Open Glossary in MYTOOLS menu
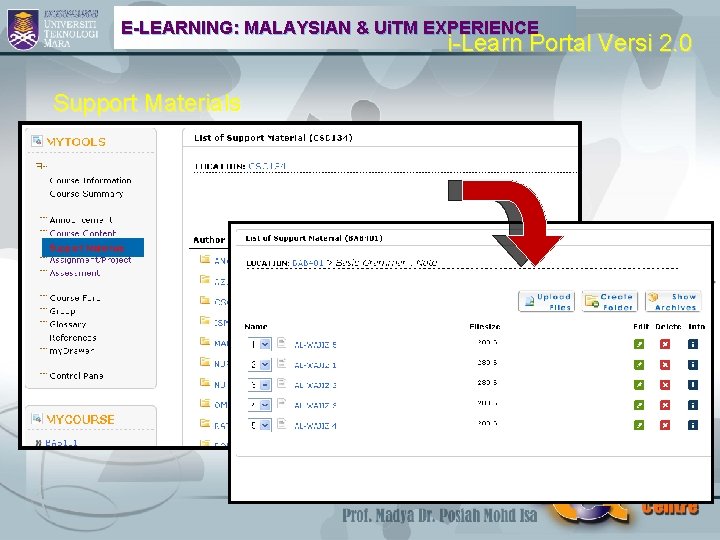Screen dimensions: 720x540 click(68, 324)
